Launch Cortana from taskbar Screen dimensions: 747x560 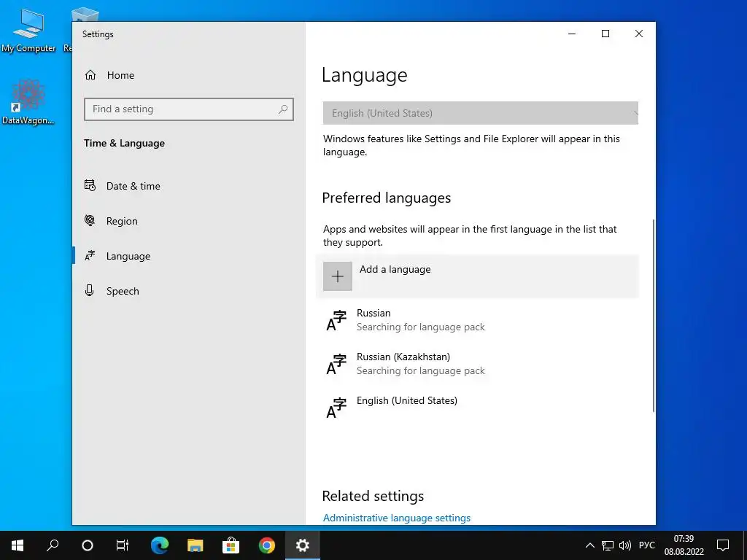(88, 545)
